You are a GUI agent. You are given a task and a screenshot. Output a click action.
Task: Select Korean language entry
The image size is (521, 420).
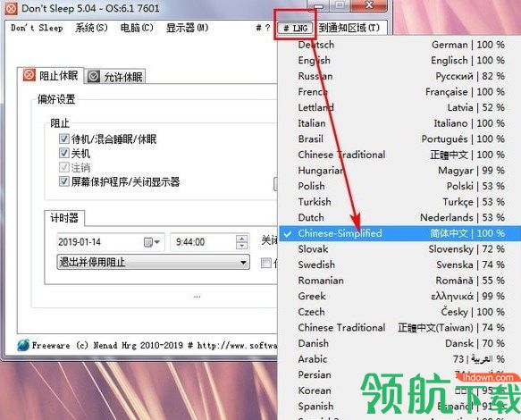tap(399, 391)
